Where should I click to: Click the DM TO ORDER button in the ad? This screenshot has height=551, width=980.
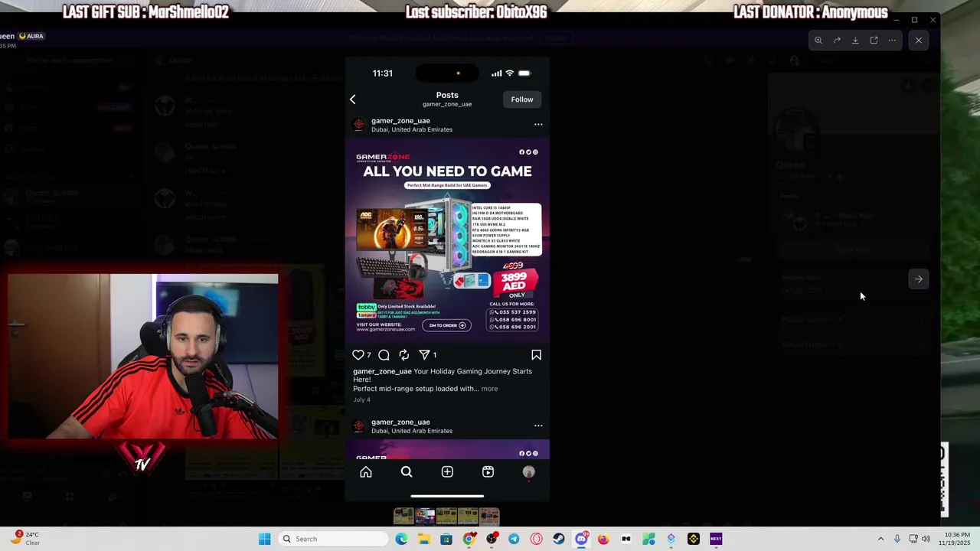click(446, 325)
